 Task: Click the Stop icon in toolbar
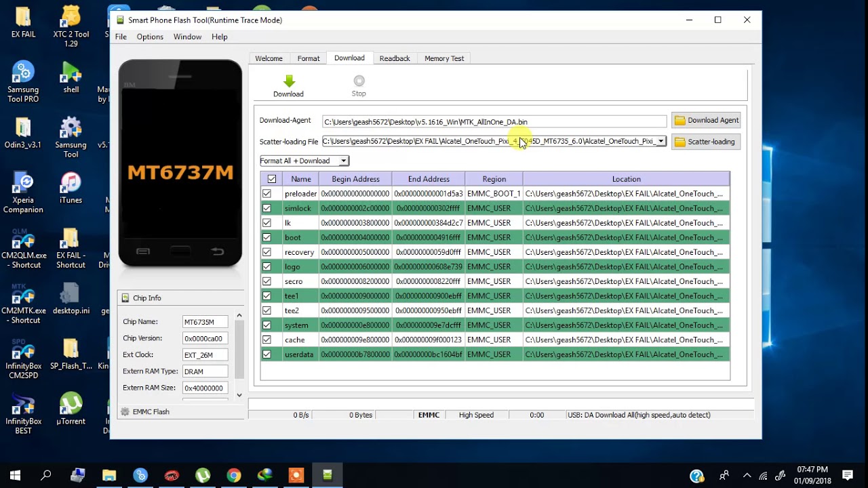(x=359, y=81)
